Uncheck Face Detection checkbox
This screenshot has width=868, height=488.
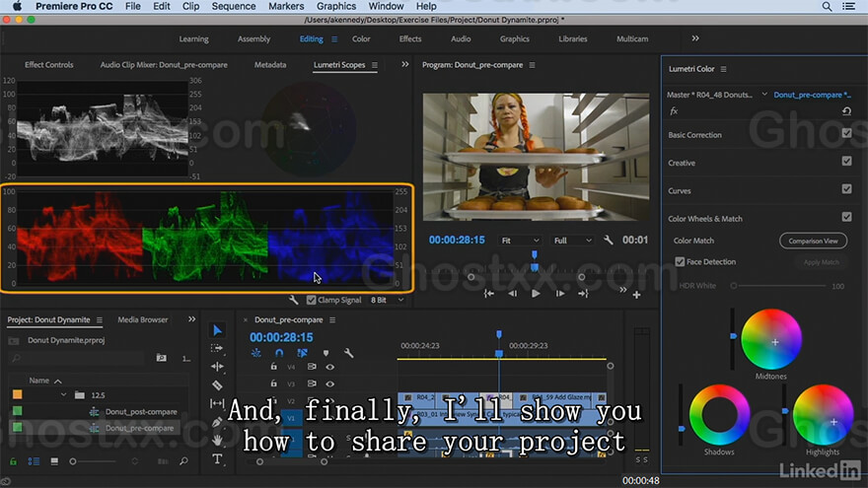(x=680, y=261)
